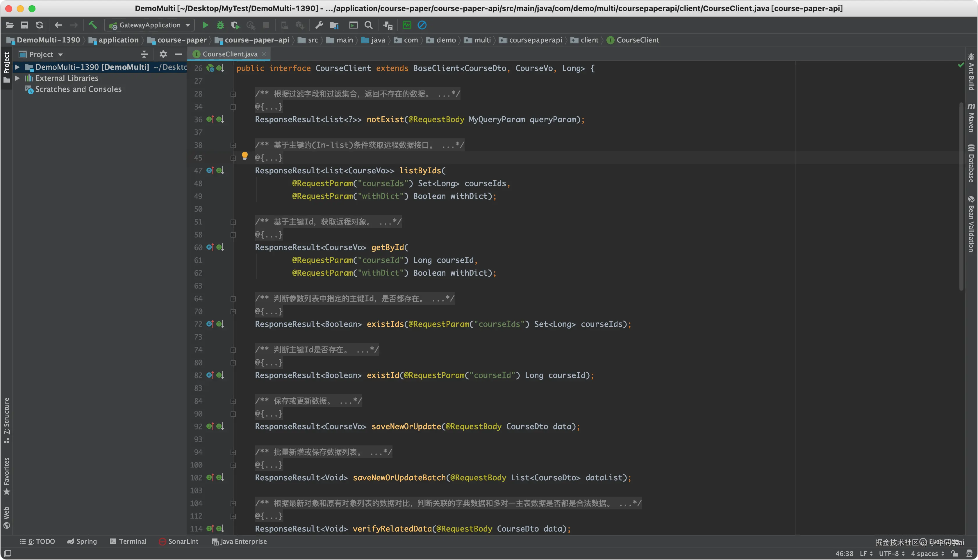
Task: Click the Save All floppy icon
Action: point(24,25)
